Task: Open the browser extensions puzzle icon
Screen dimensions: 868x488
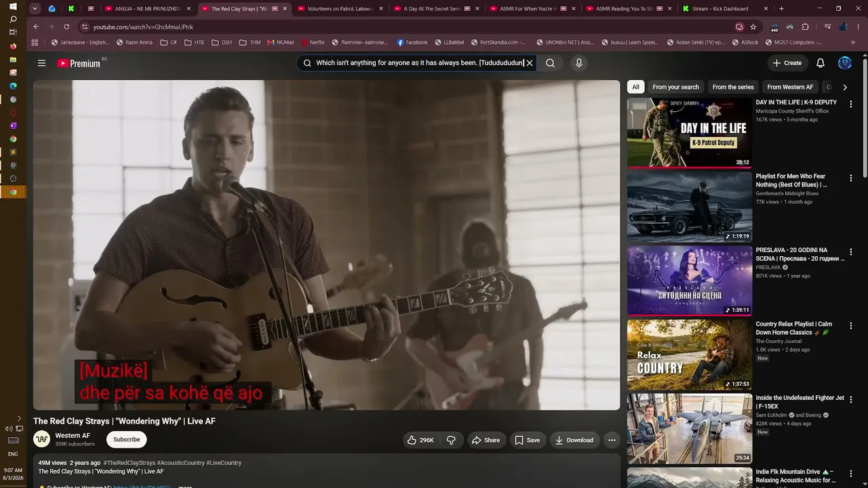Action: (x=806, y=27)
